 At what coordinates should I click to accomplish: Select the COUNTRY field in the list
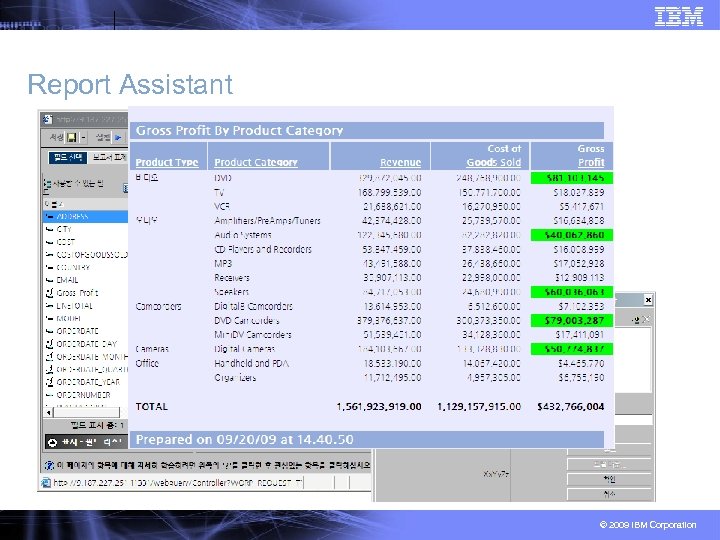click(85, 267)
